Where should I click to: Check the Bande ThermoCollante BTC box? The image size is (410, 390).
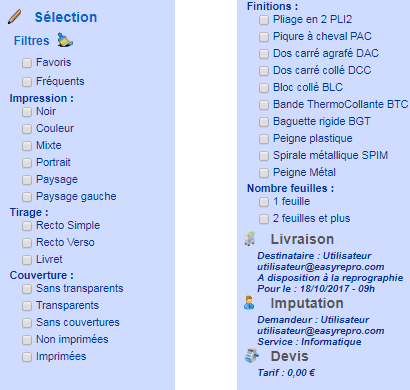264,105
